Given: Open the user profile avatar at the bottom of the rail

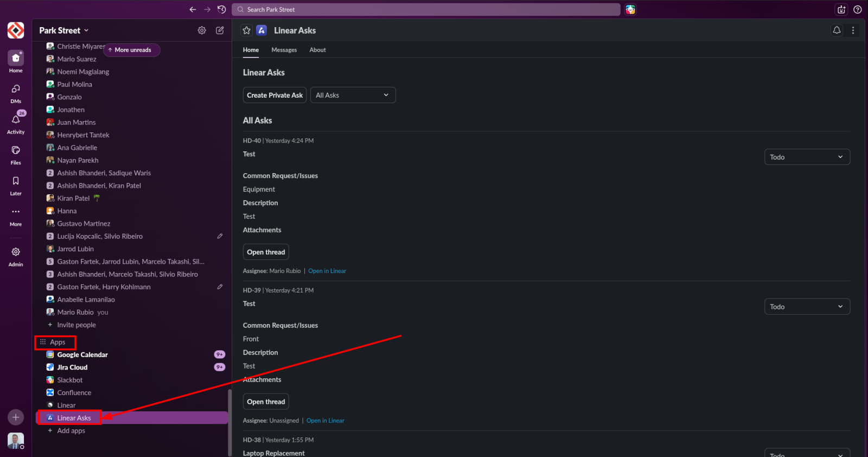Looking at the screenshot, I should [16, 441].
